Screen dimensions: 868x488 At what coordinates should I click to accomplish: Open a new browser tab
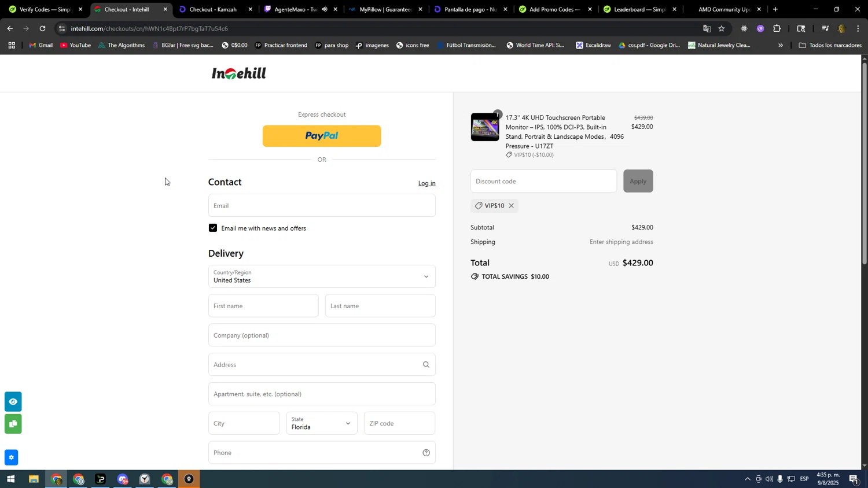(x=775, y=9)
